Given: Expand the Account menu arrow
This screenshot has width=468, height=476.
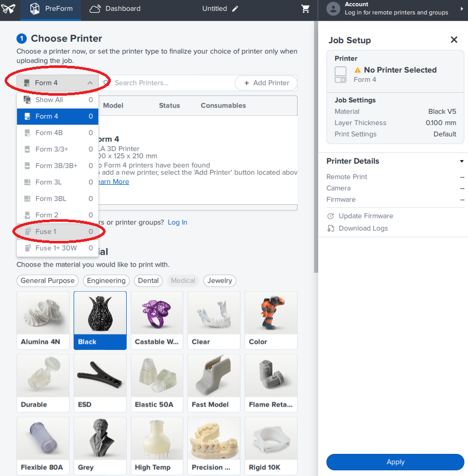Looking at the screenshot, I should point(461,9).
